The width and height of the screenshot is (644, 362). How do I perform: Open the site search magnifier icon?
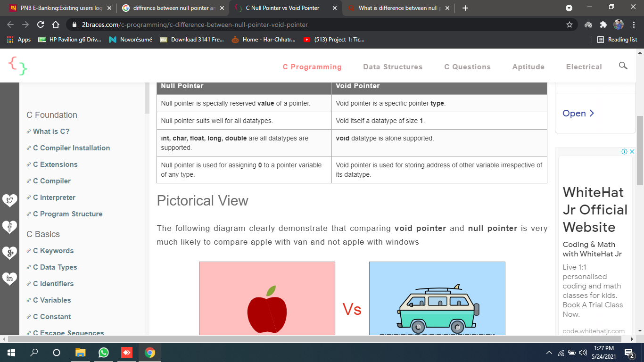(623, 66)
